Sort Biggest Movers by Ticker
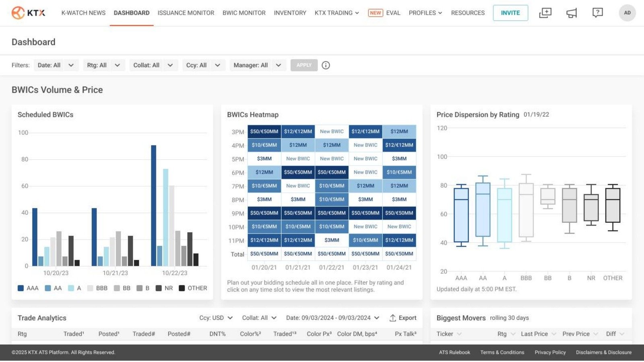The image size is (644, 362). 449,334
